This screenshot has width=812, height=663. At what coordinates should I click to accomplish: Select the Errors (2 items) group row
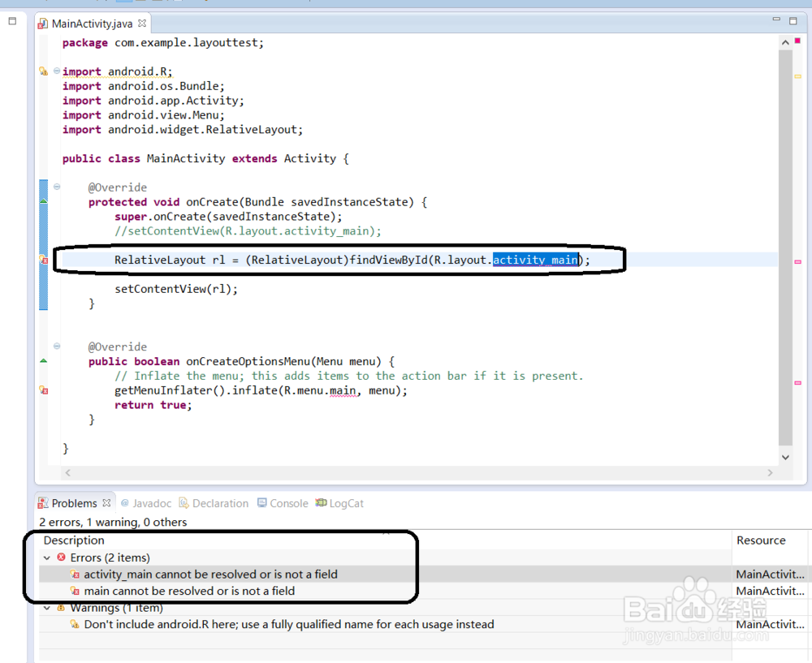[385, 558]
